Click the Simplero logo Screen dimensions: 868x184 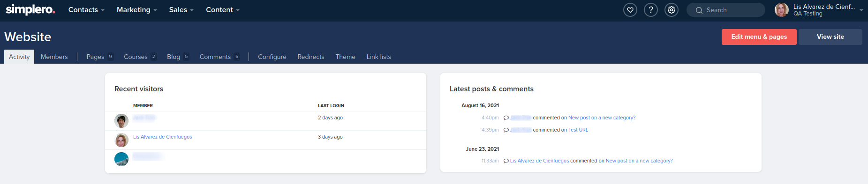coord(30,9)
